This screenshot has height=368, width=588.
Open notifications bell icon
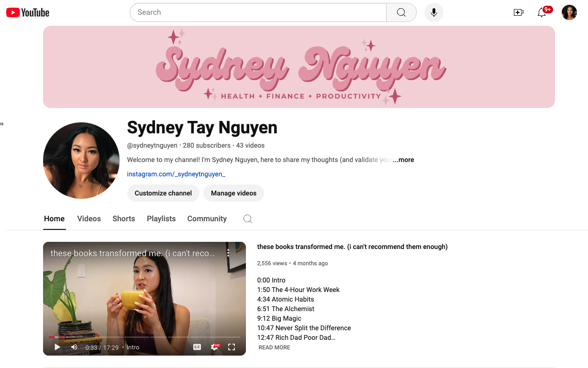[x=542, y=13]
